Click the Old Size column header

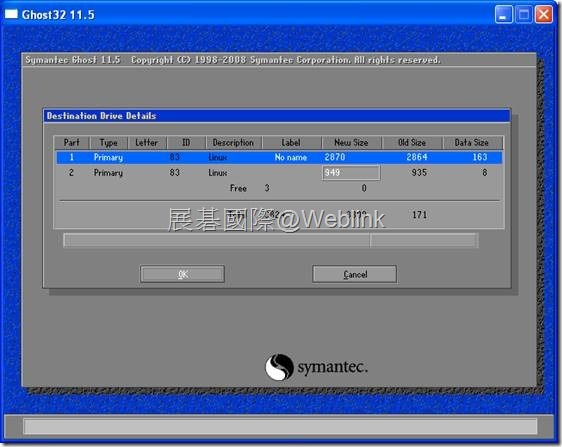(x=412, y=143)
